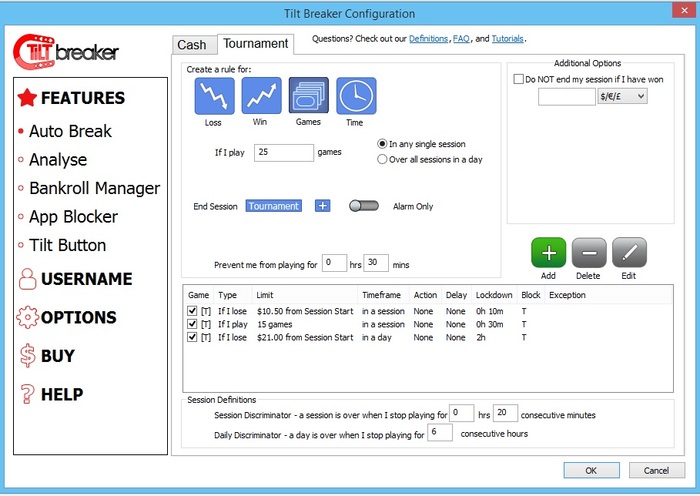Open the Analyse feature
This screenshot has height=496, width=700.
[58, 160]
